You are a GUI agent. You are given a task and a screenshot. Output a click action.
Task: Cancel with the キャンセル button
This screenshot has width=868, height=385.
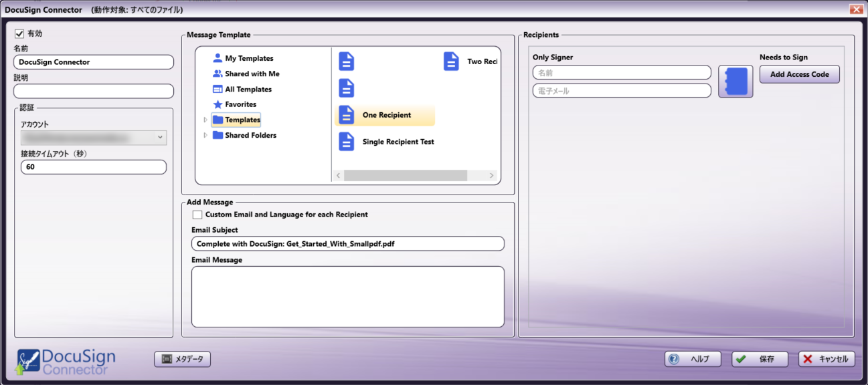[827, 359]
